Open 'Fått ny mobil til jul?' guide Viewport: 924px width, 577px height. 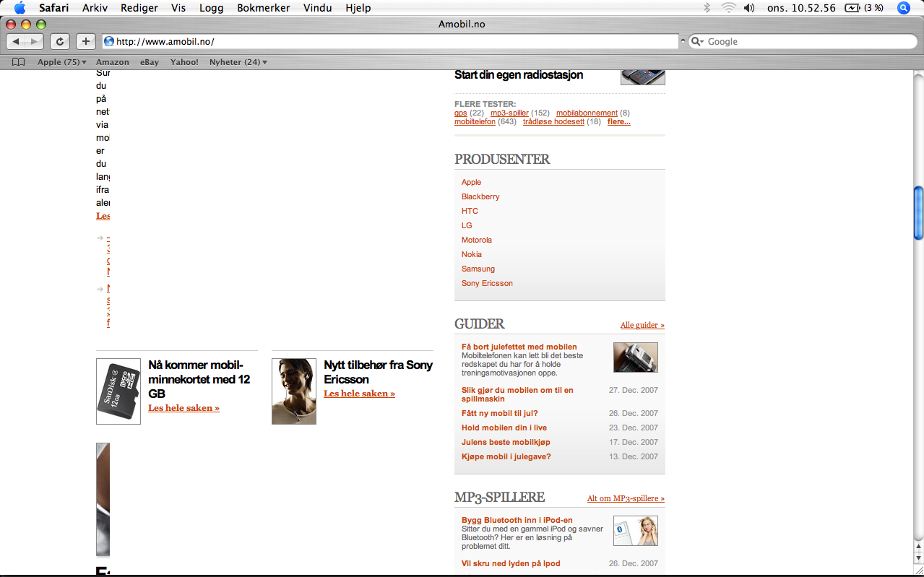500,413
